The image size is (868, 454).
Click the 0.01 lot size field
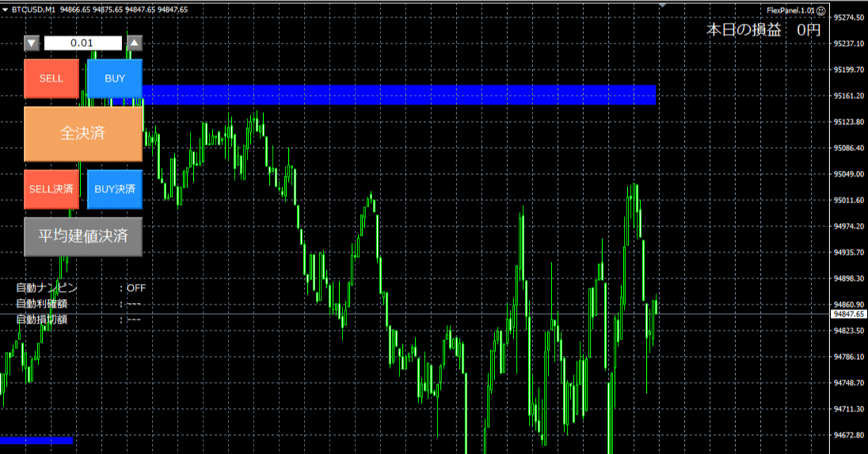pos(83,43)
